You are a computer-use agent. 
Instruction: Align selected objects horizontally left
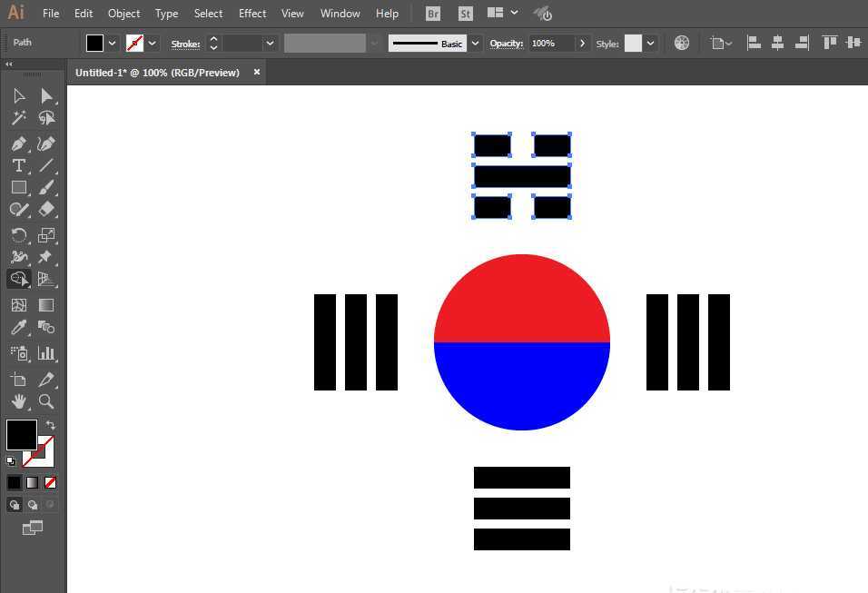click(755, 42)
